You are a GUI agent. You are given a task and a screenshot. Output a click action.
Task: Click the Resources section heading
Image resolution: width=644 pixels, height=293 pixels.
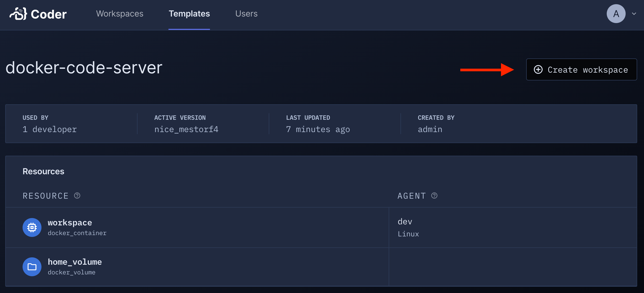point(43,171)
